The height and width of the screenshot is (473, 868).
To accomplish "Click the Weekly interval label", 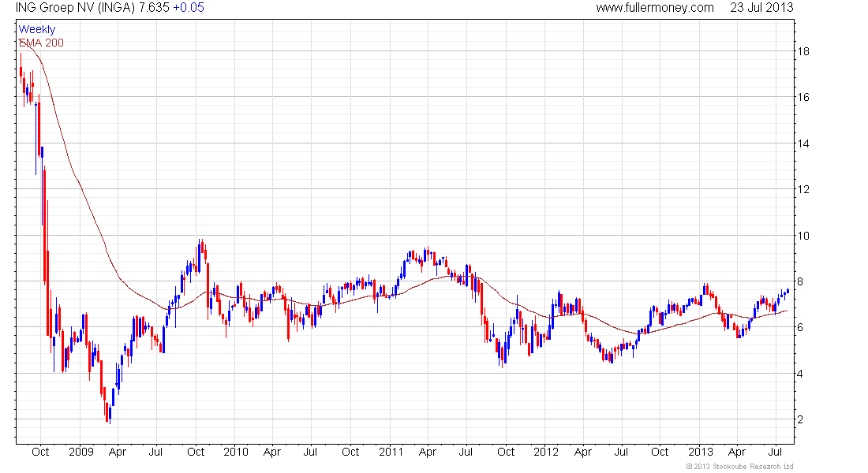I will [x=37, y=29].
